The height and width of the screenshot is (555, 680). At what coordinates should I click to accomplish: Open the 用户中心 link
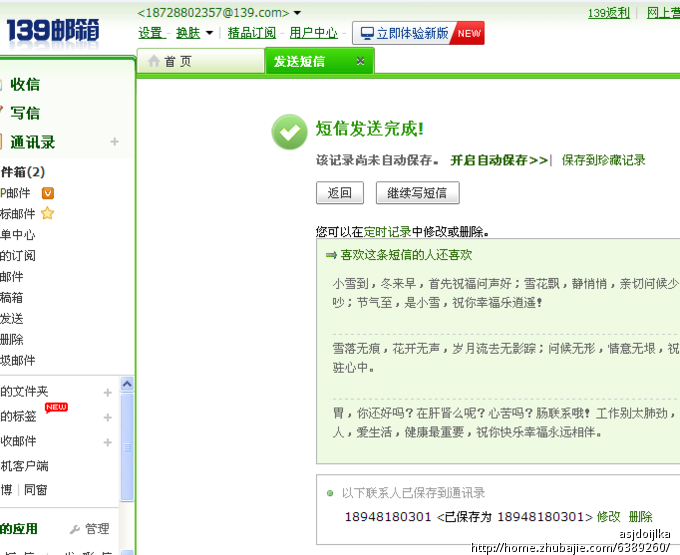(x=314, y=33)
